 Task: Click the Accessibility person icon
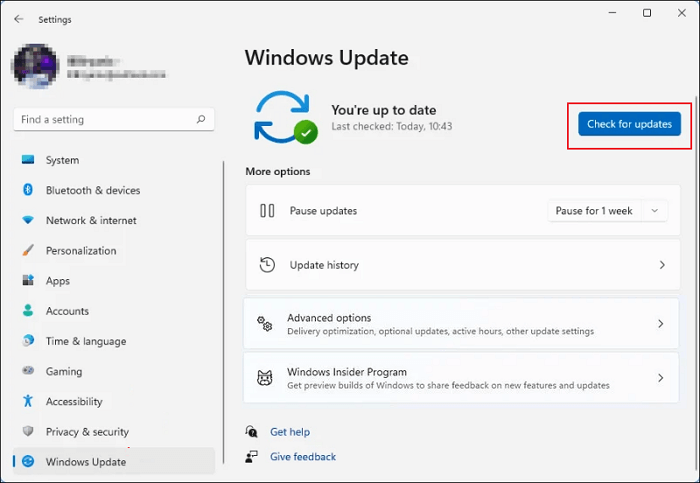pyautogui.click(x=28, y=401)
